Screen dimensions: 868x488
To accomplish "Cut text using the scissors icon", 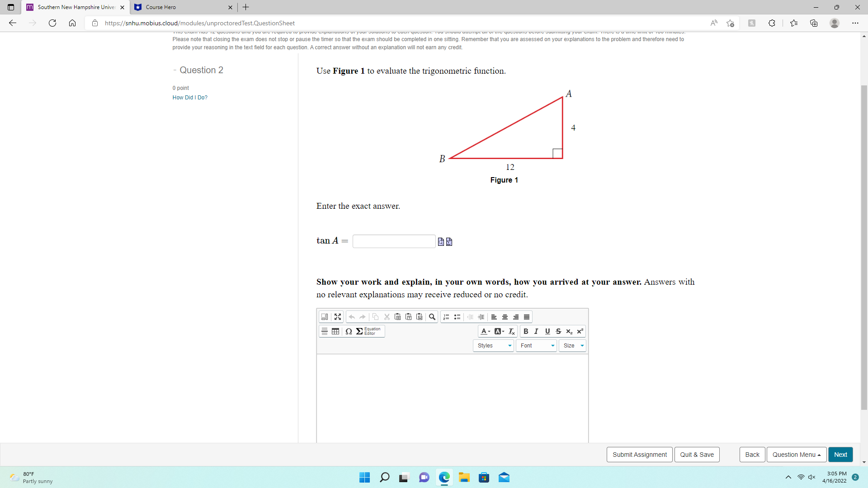I will point(387,317).
